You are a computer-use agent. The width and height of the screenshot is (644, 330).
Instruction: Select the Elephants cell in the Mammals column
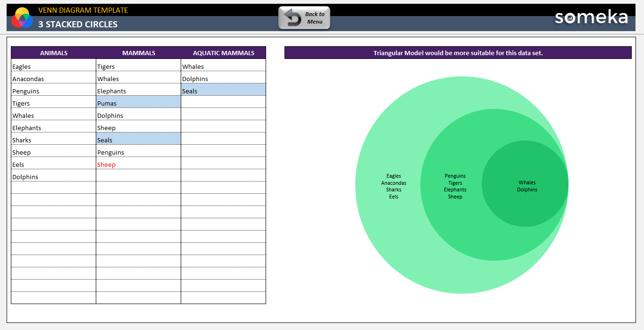138,91
